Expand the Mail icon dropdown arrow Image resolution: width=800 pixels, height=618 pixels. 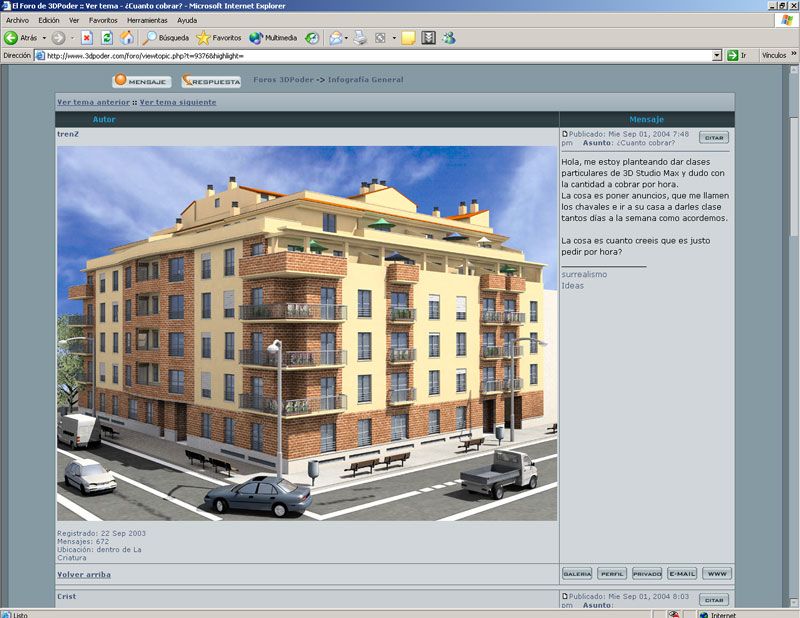(346, 38)
